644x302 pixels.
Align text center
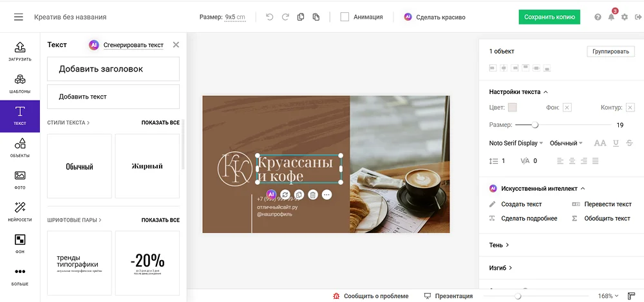(572, 161)
